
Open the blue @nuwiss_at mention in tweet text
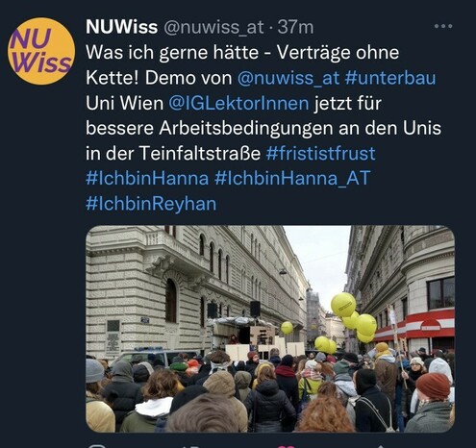(x=288, y=78)
